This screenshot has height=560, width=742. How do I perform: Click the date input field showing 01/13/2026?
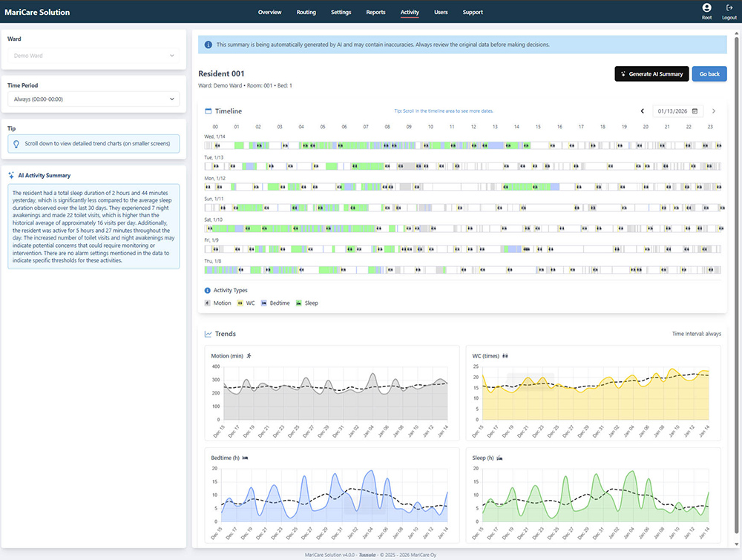click(x=671, y=111)
